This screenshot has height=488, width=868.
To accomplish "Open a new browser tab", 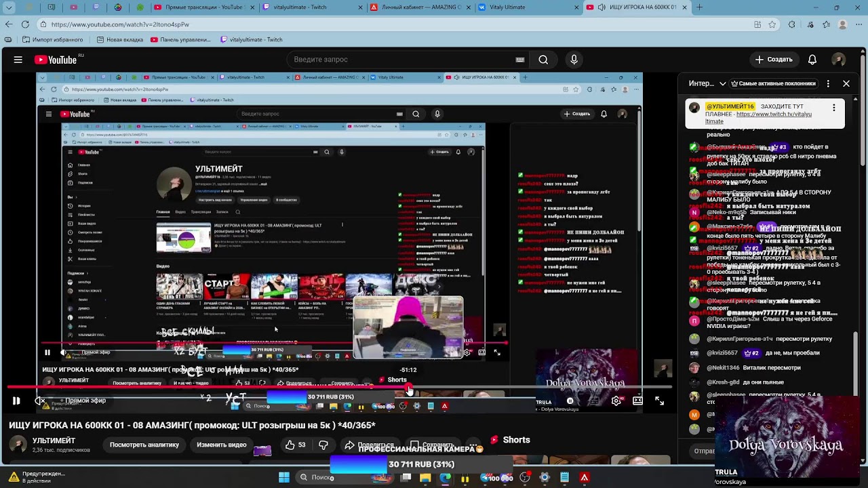I will (699, 7).
